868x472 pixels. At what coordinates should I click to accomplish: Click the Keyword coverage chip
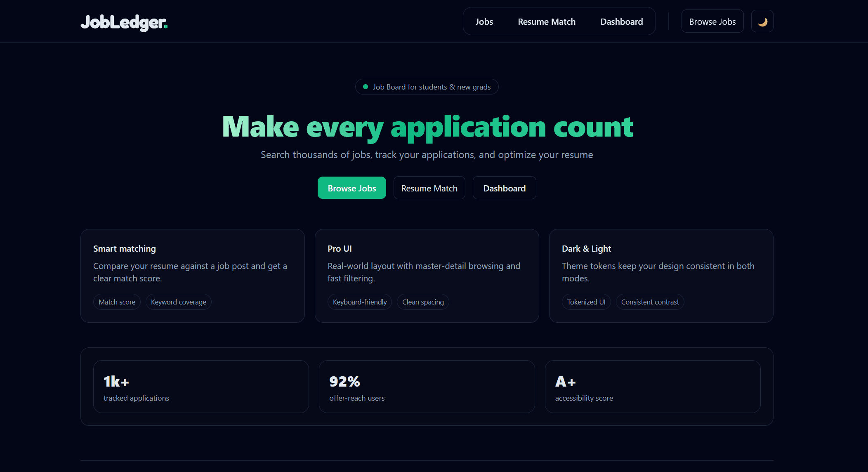click(x=178, y=302)
